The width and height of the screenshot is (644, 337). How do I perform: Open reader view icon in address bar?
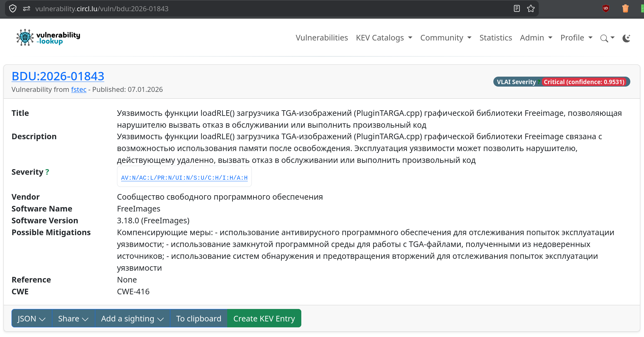(x=517, y=9)
